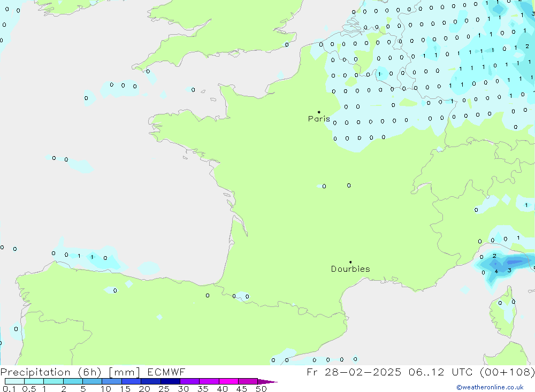Click the (00+108) forecast offset text
Viewport: 535px width, 392px height.
pos(507,372)
